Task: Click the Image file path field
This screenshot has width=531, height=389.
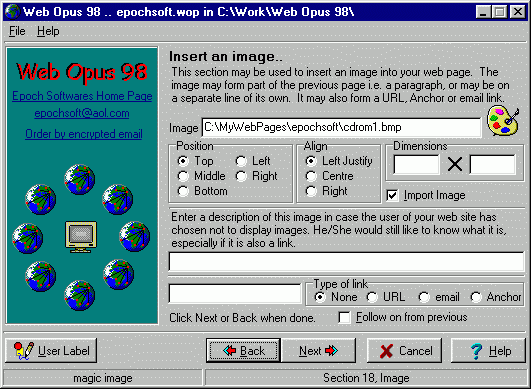Action: point(341,128)
